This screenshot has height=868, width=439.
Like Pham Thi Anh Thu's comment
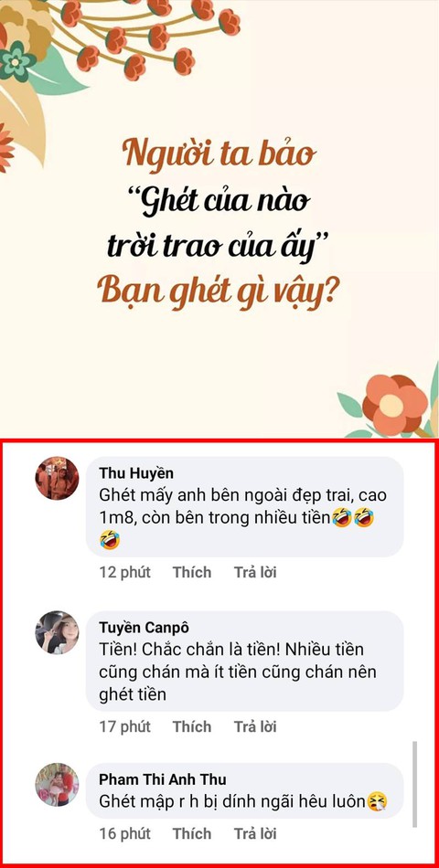pos(192,833)
